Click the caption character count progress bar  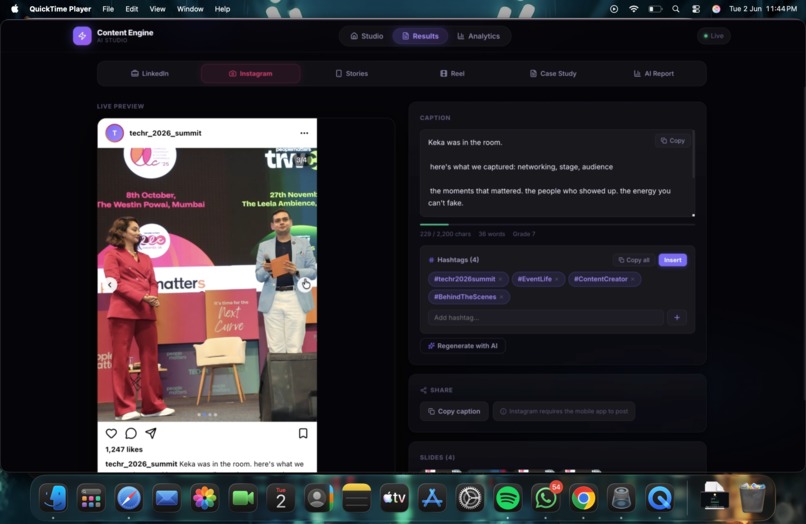(557, 225)
